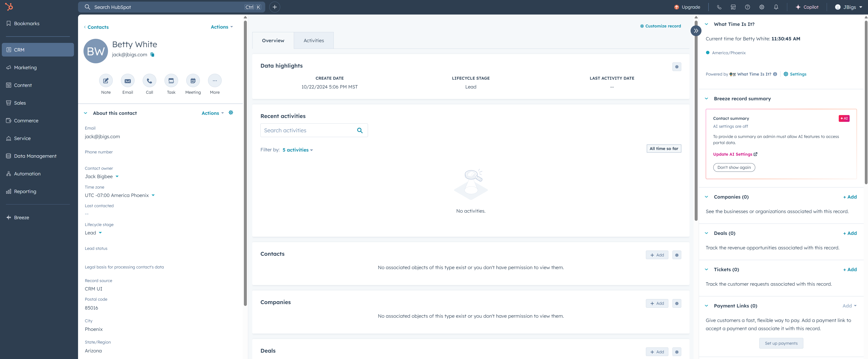Open the notifications bell

click(x=776, y=7)
